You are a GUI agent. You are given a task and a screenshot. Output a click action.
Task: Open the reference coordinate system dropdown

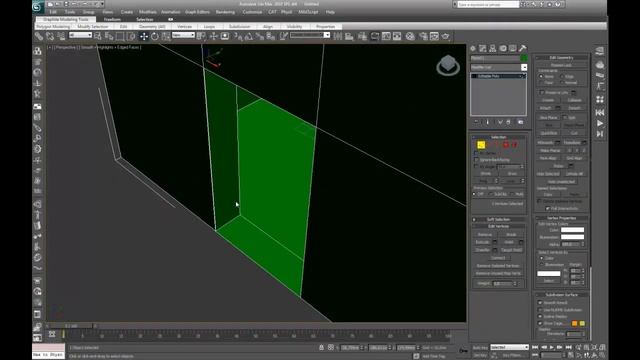(183, 35)
